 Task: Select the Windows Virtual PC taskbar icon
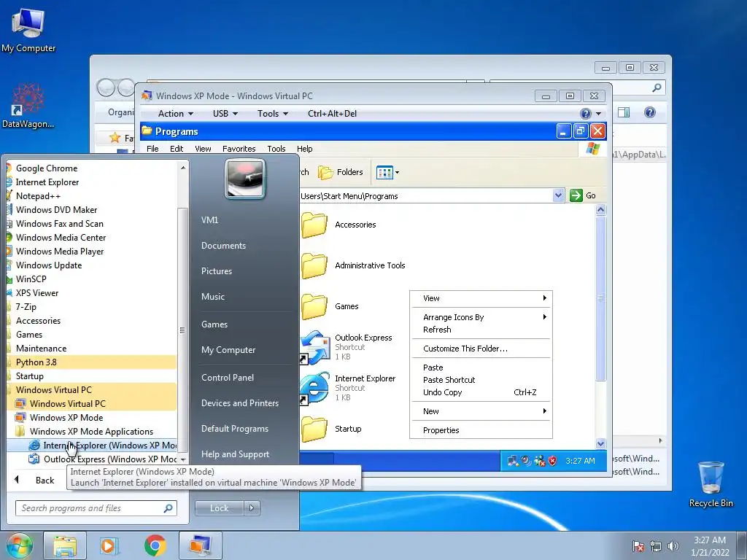pos(201,545)
